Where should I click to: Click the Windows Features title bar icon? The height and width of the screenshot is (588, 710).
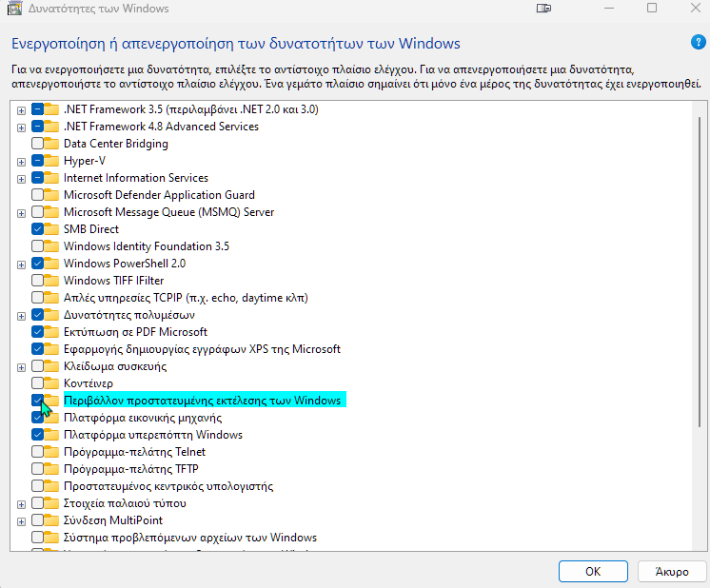point(14,9)
